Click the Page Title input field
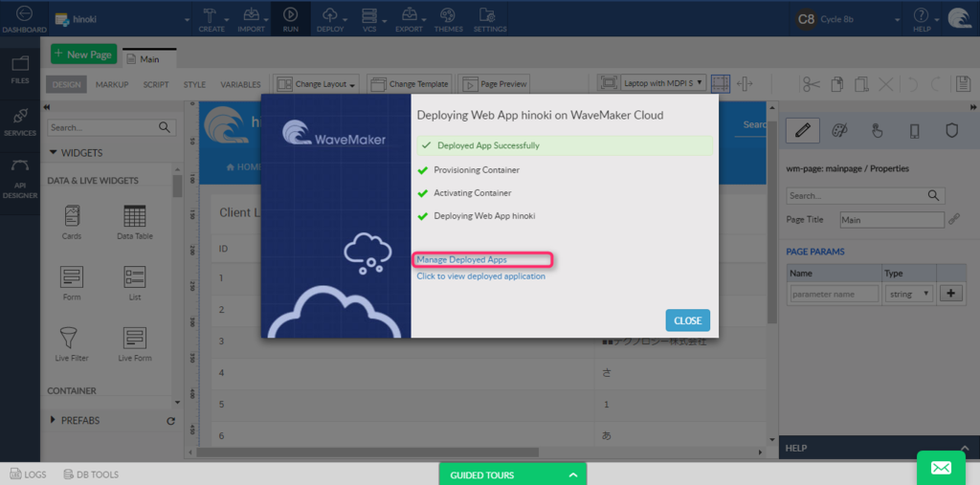The image size is (980, 485). 891,220
